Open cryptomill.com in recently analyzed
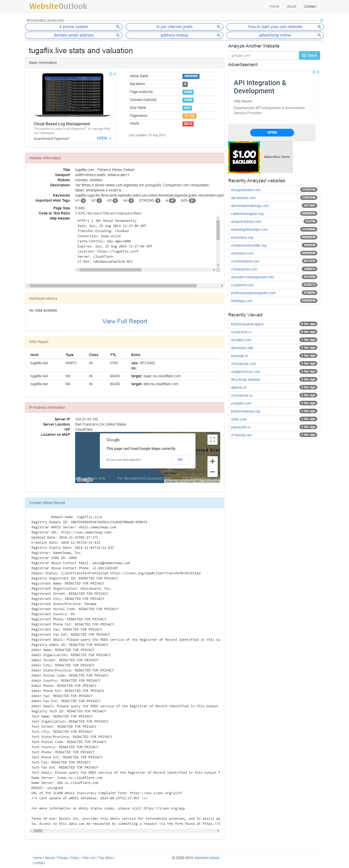Screen dimensions: 349x868 pyautogui.click(x=242, y=285)
